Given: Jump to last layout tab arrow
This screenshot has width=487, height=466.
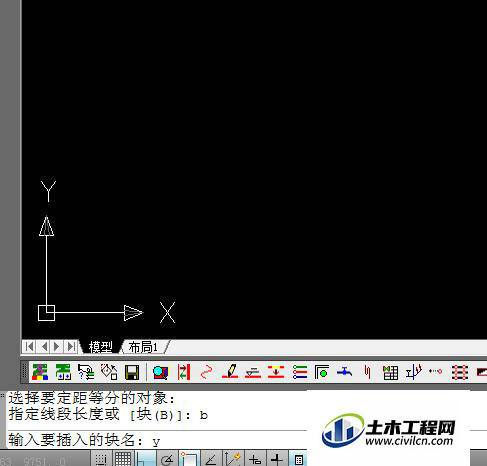Looking at the screenshot, I should point(71,347).
